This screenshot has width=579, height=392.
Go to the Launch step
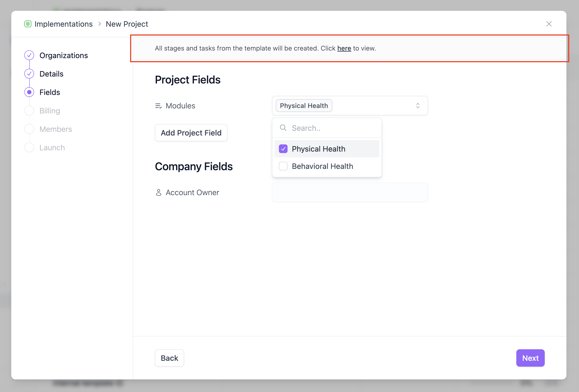point(52,147)
